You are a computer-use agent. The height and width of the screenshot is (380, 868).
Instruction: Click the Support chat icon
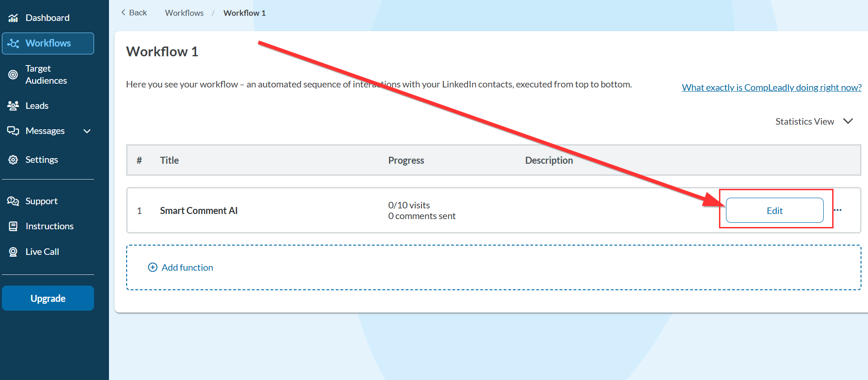pyautogui.click(x=13, y=201)
